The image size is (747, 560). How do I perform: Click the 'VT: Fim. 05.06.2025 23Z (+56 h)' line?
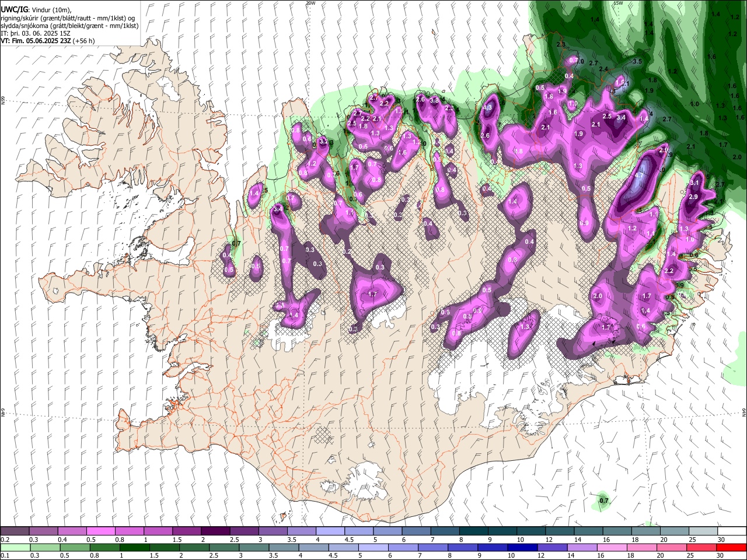point(48,41)
